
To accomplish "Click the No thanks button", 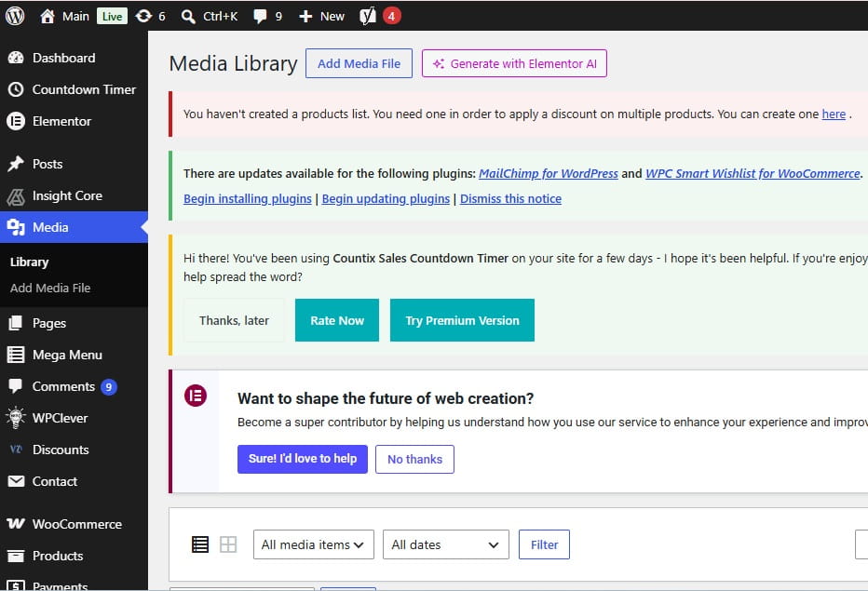I will [414, 459].
